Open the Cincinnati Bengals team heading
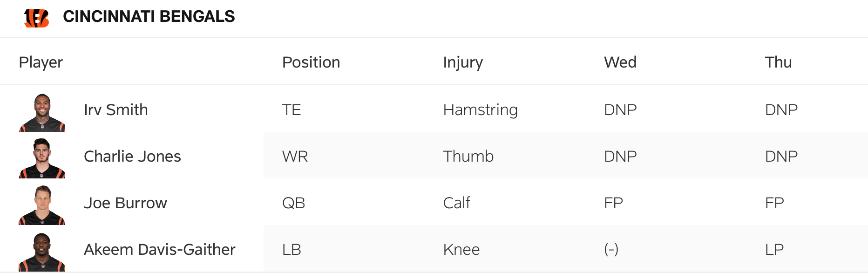The image size is (868, 273). click(149, 17)
